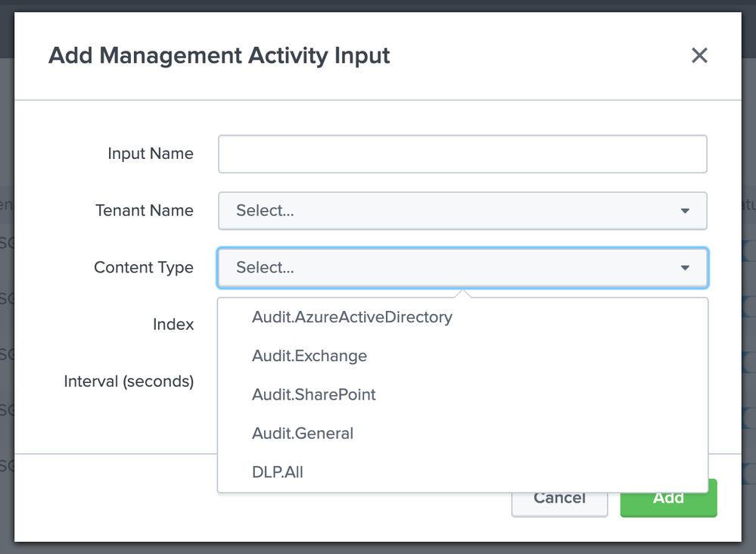
Task: Click the Input Name text field
Action: [462, 154]
